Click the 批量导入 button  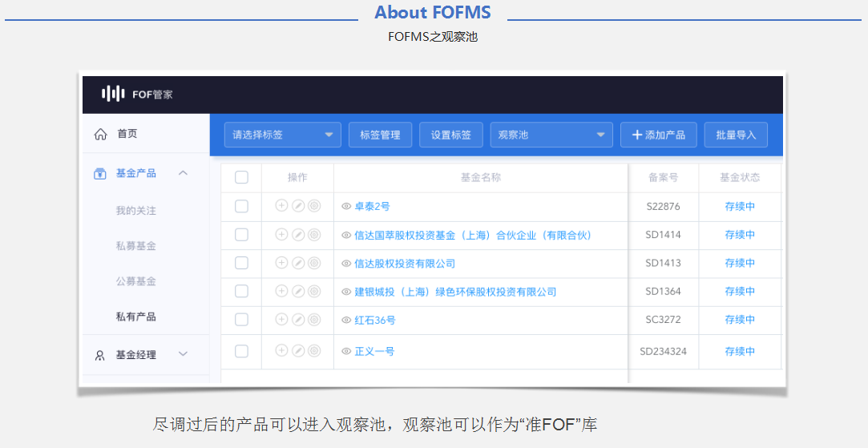(x=736, y=135)
